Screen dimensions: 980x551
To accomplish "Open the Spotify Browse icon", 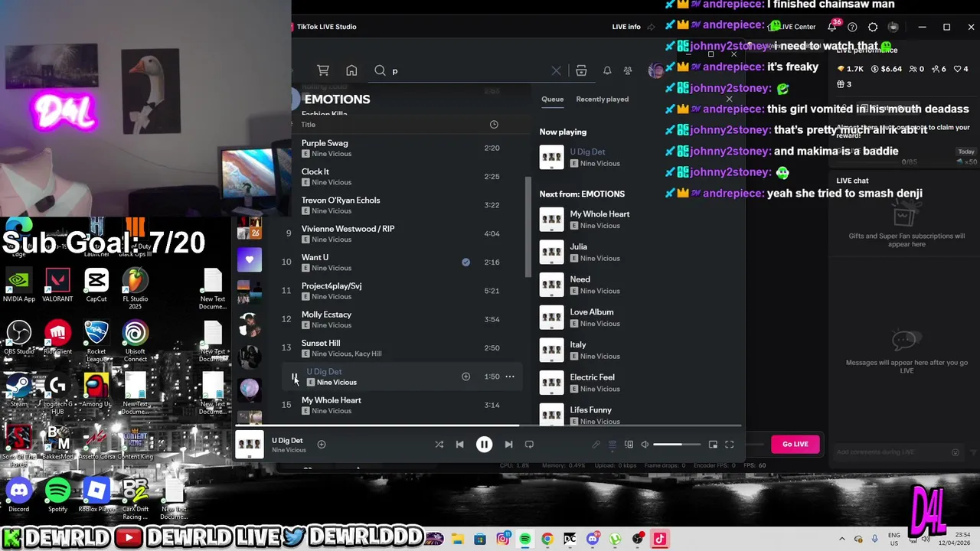I will pos(581,71).
